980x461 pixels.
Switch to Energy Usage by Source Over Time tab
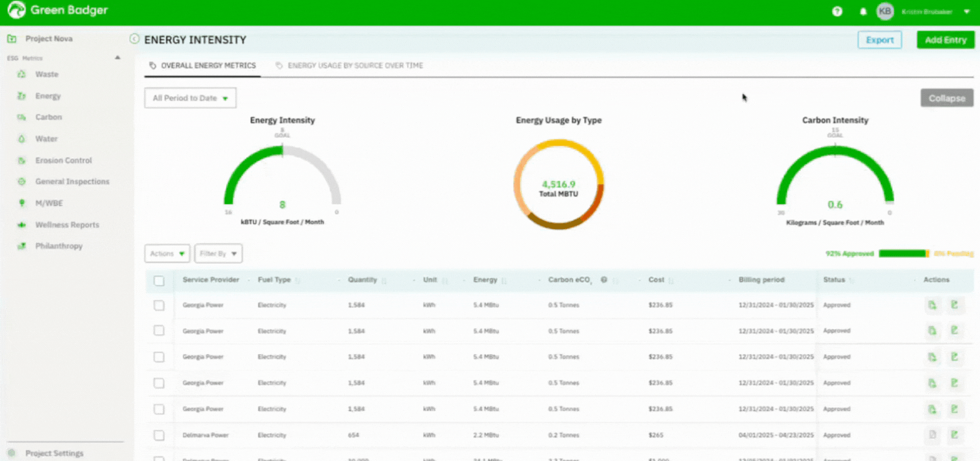tap(350, 65)
